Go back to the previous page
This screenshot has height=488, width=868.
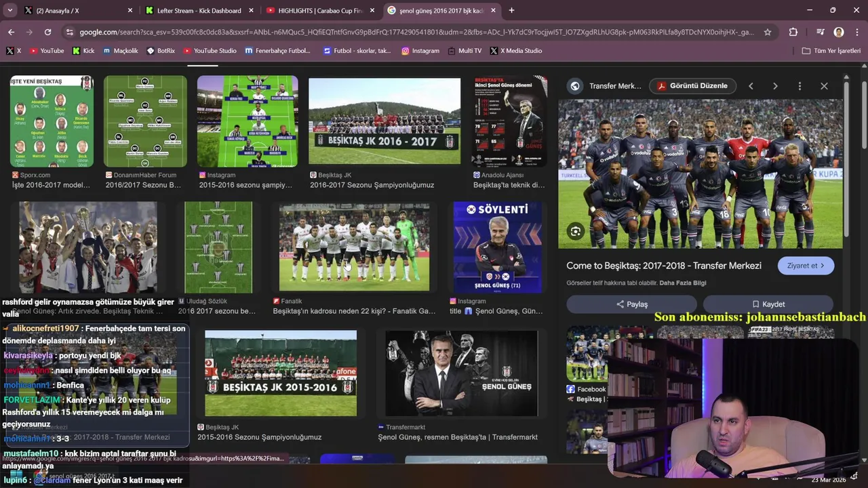pos(11,32)
